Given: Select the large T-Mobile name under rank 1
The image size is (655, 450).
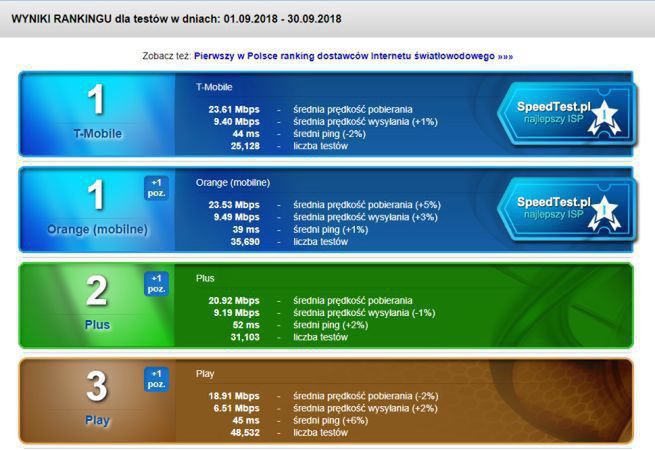Looking at the screenshot, I should (98, 134).
